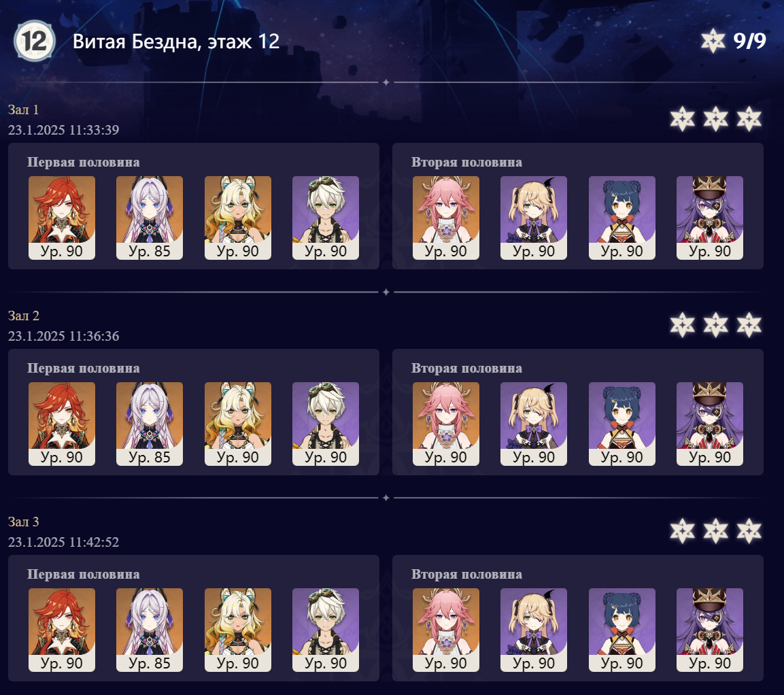Click the Зал 2 label
The image size is (784, 695).
coord(24,316)
